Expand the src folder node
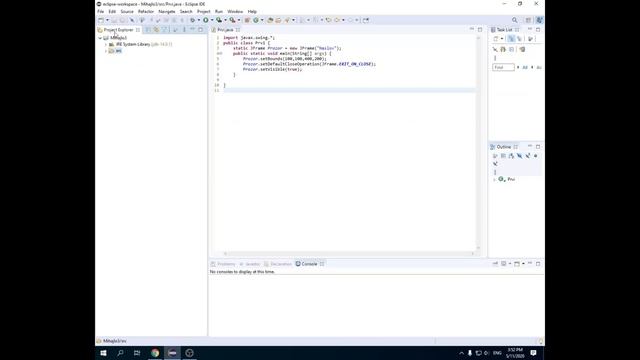The height and width of the screenshot is (360, 640). coord(106,51)
